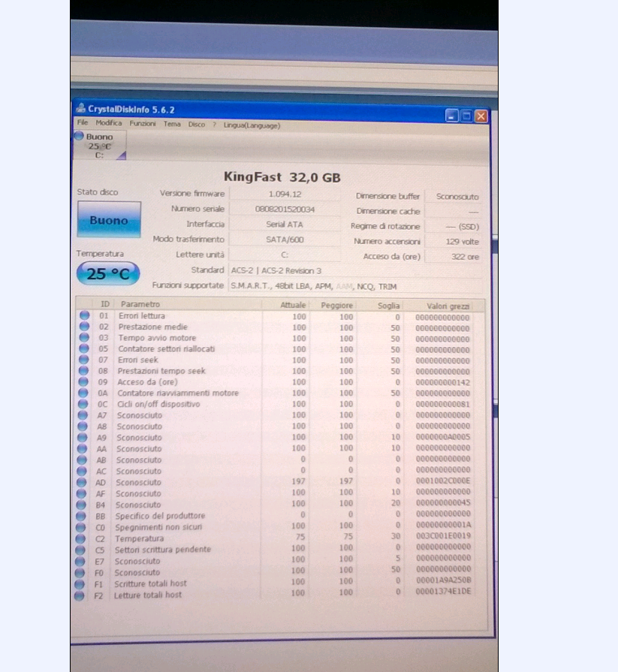
Task: Click the 129 volte power-on count field
Action: pos(453,241)
